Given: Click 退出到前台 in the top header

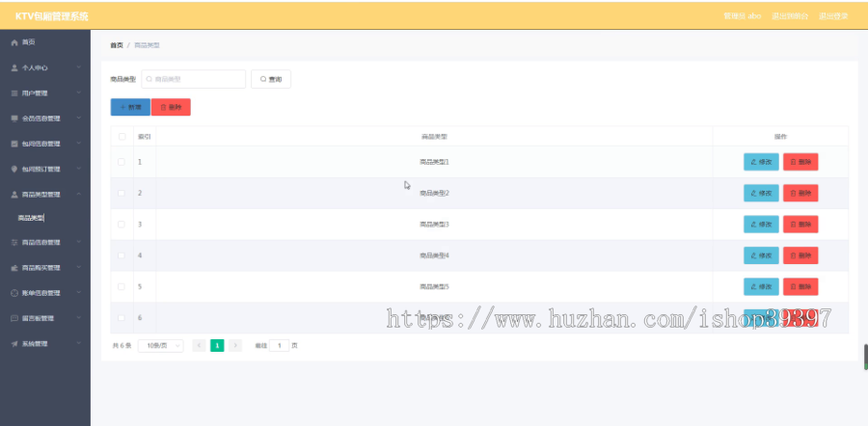Looking at the screenshot, I should click(x=789, y=16).
